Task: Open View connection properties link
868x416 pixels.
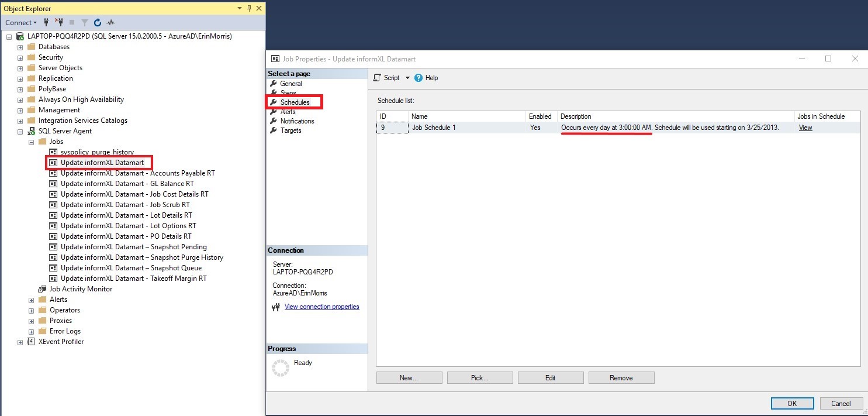Action: tap(321, 307)
